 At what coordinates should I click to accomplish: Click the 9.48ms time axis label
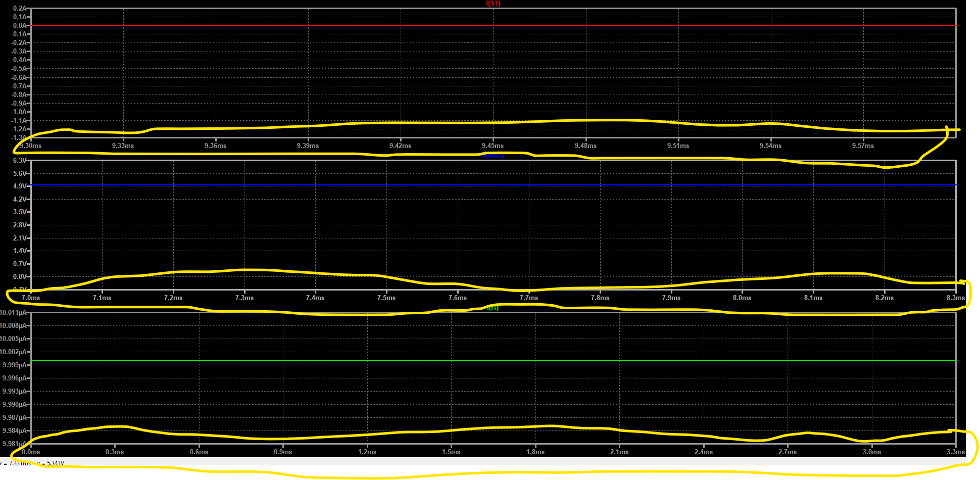[585, 146]
